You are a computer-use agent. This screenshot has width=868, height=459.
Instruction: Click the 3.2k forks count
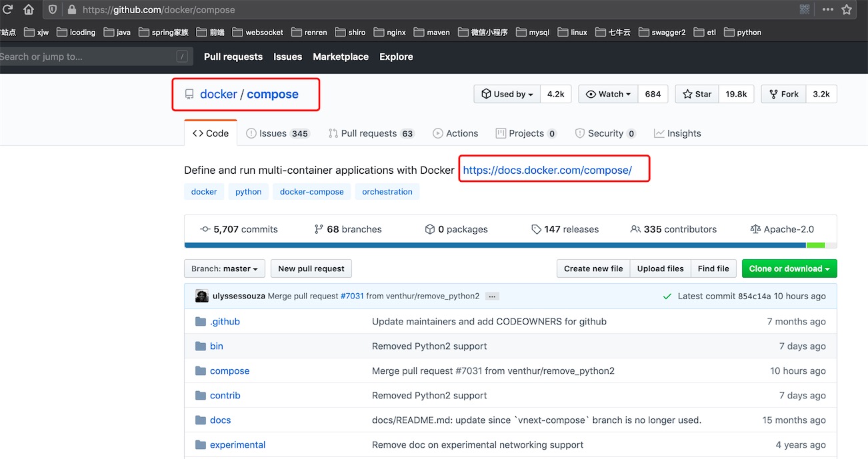[821, 94]
